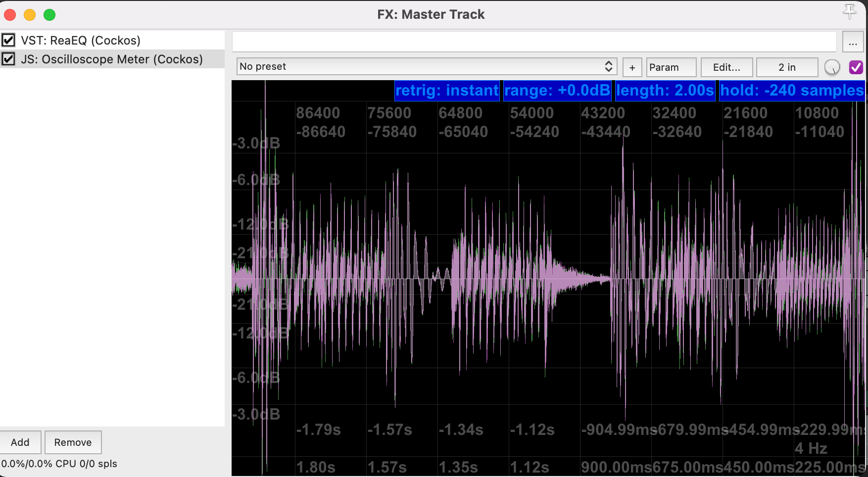This screenshot has height=477, width=868.
Task: Click the ellipsis button beside comment field
Action: click(853, 42)
